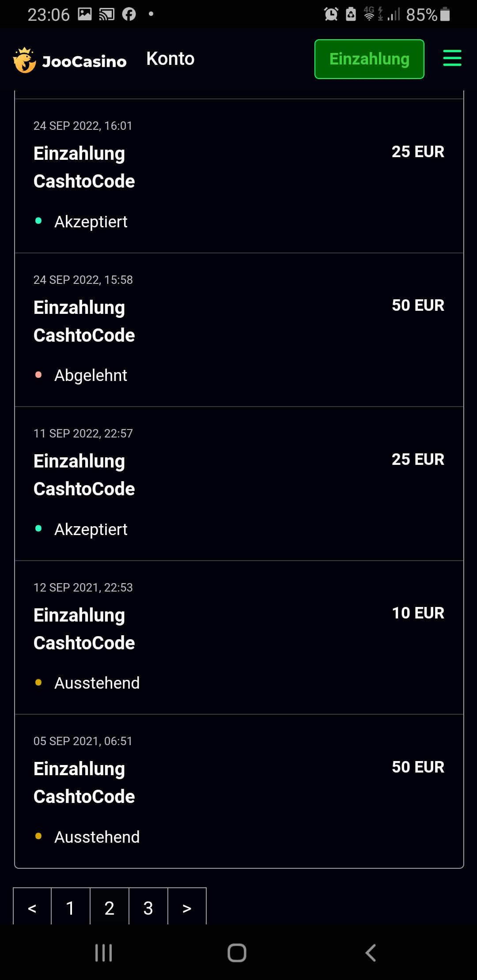
Task: Select the 05 SEP 2021 pending deposit
Action: click(x=239, y=791)
